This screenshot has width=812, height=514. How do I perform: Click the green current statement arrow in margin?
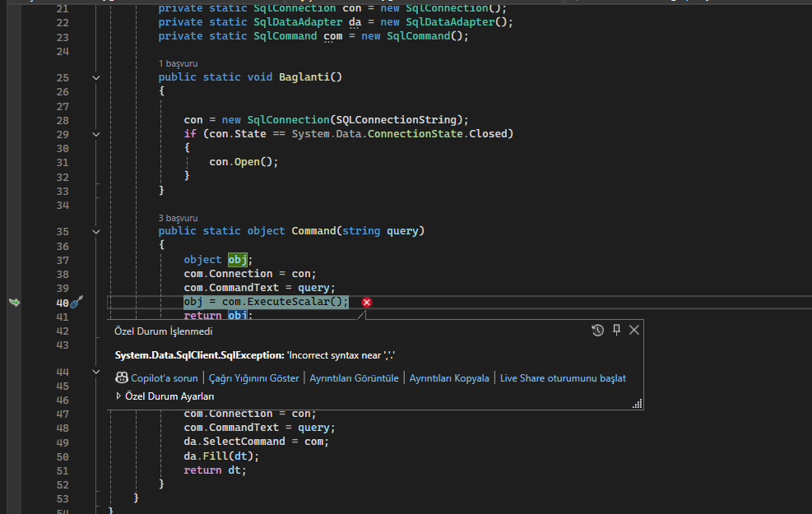point(15,303)
